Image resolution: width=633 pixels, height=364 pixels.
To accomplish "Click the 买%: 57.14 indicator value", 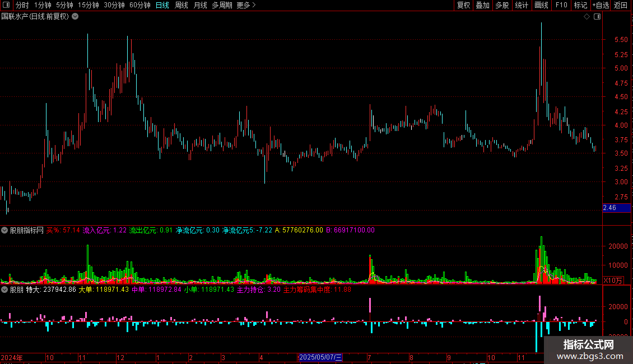I will 63,230.
